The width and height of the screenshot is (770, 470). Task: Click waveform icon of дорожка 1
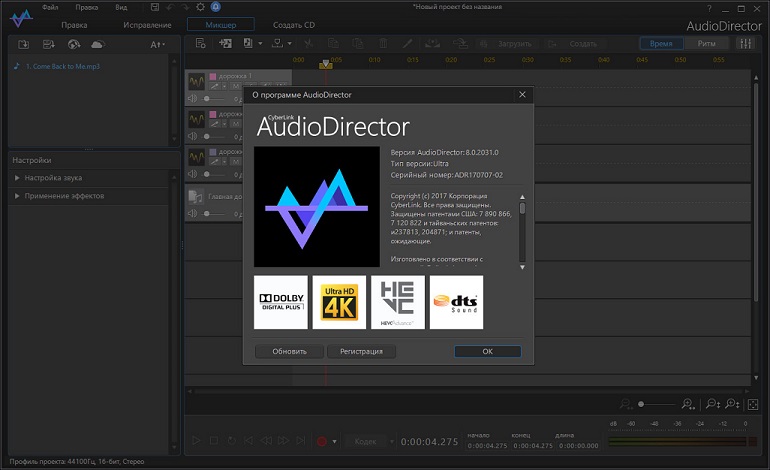tap(196, 81)
